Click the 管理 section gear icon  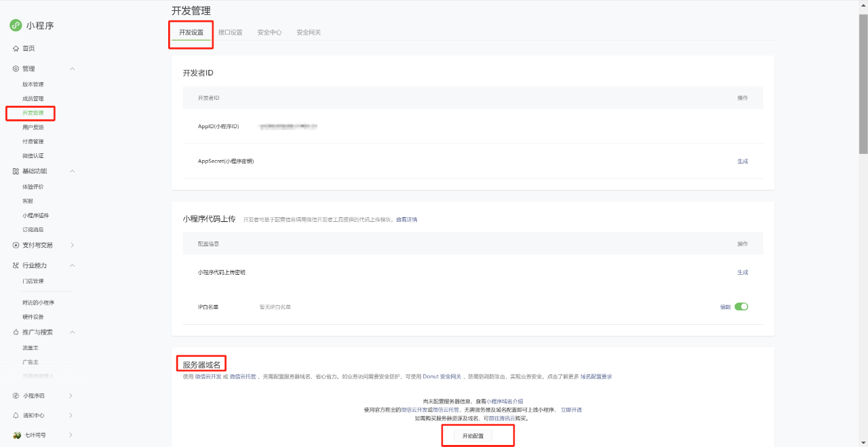(x=16, y=69)
